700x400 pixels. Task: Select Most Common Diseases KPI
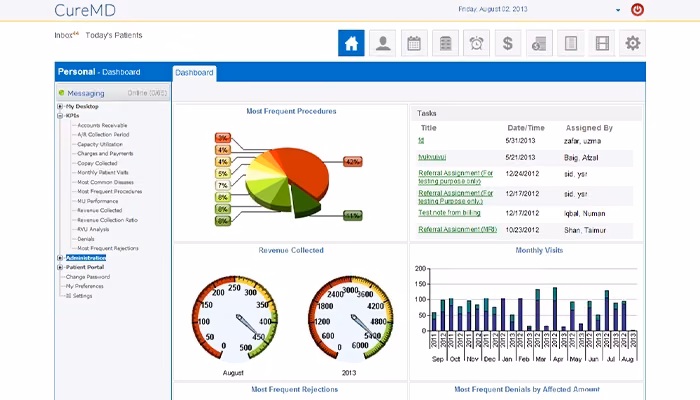coord(105,182)
